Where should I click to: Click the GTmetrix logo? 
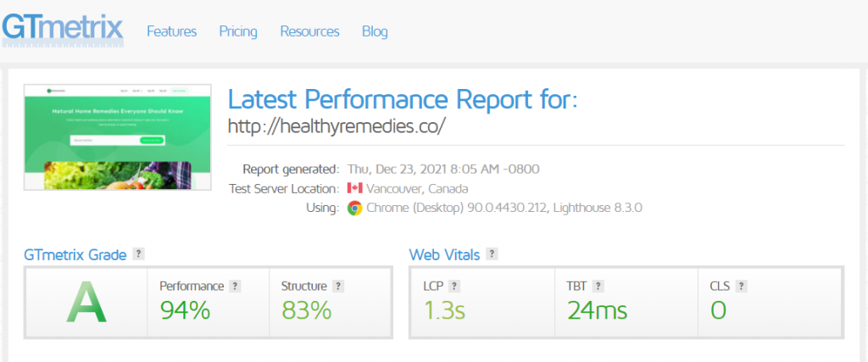pos(62,29)
